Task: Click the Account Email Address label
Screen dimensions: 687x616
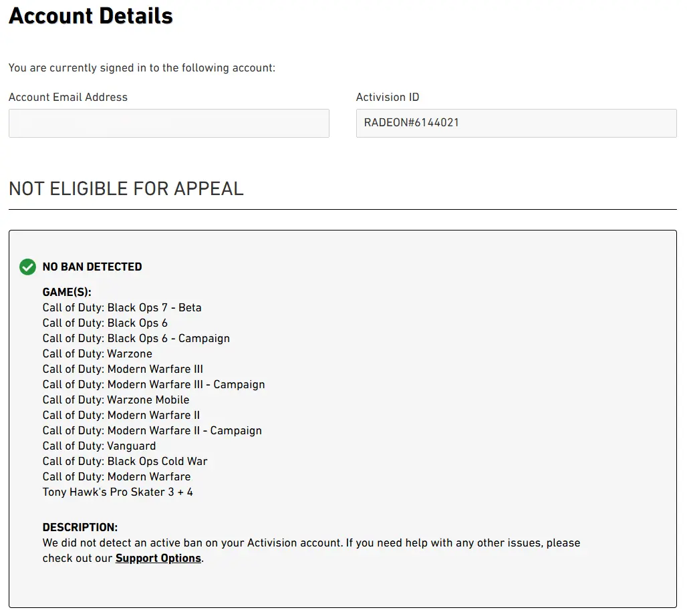Action: (x=68, y=98)
